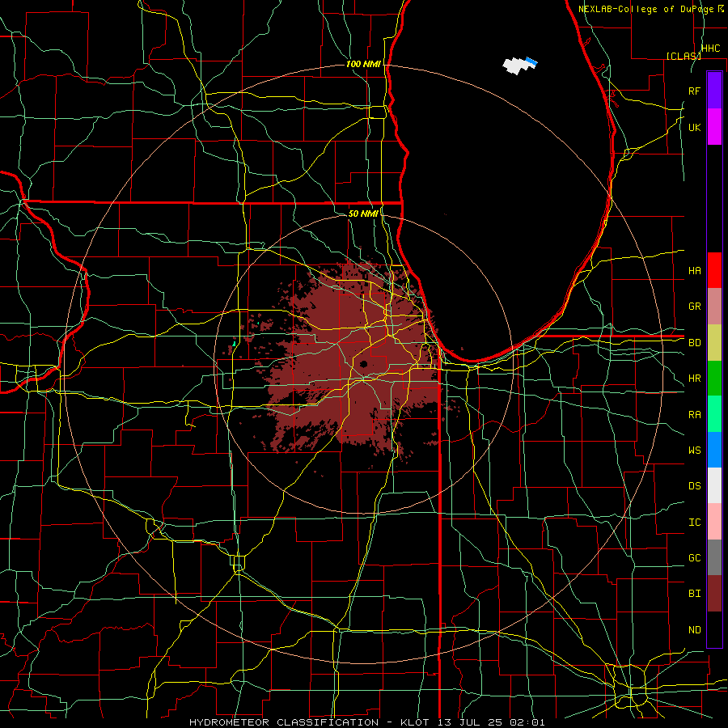
Task: Click the GC legend label
Action: [695, 558]
